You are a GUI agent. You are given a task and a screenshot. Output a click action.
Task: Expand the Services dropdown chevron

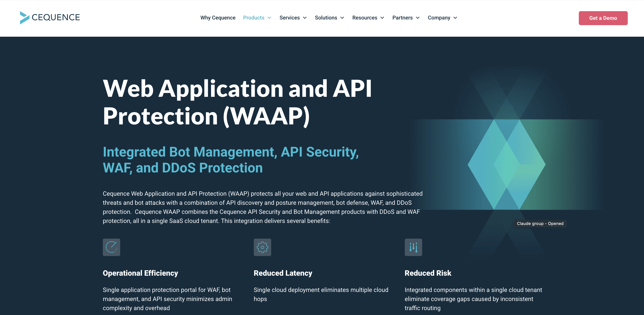(305, 18)
